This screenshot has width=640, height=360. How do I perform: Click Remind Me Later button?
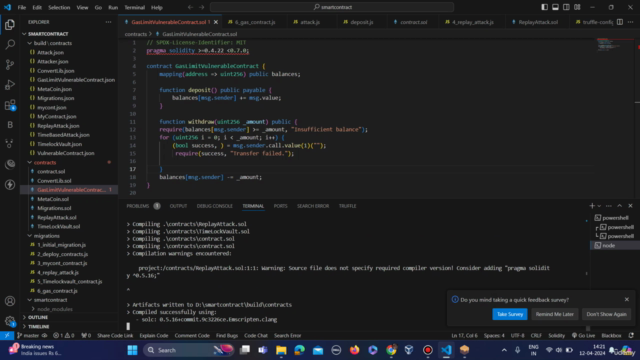[x=555, y=314]
